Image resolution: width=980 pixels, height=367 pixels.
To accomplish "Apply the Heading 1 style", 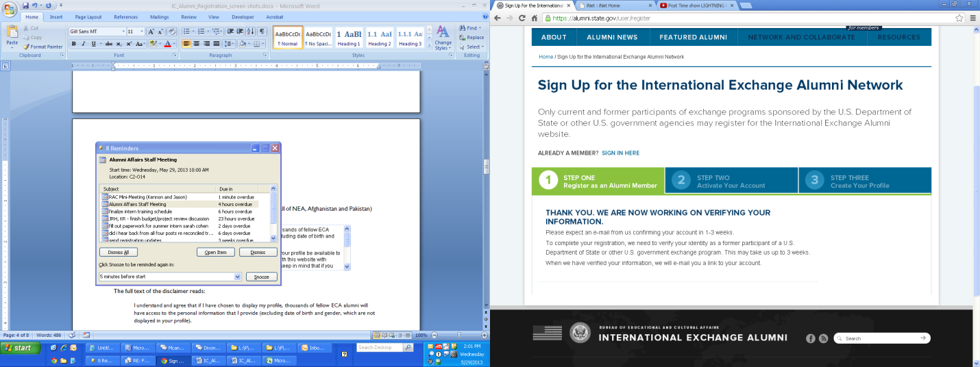I will (348, 37).
